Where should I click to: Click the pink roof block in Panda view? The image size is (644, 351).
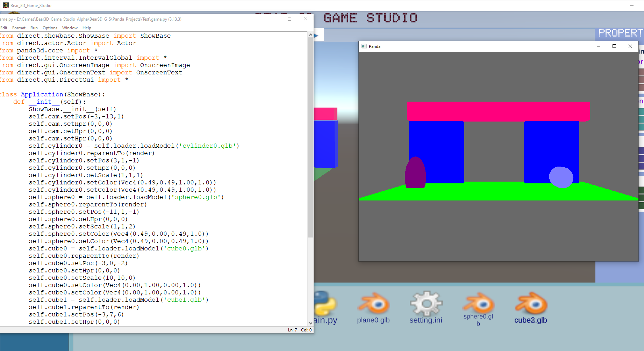tap(498, 111)
